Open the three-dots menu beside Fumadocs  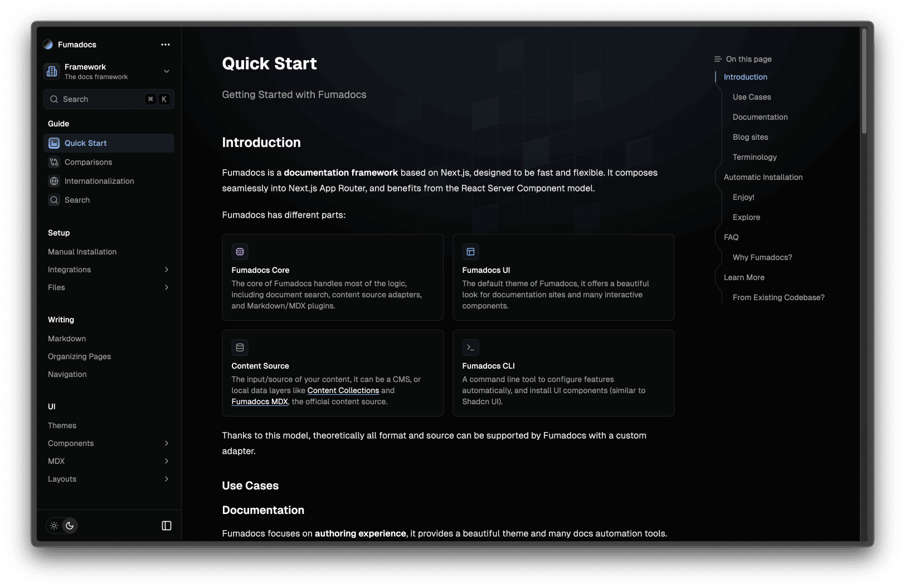[x=166, y=45]
